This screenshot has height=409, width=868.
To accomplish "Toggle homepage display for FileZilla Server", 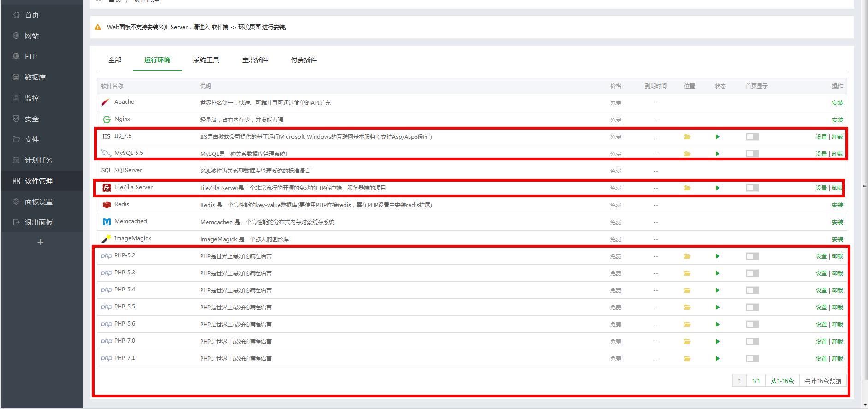I will point(752,188).
